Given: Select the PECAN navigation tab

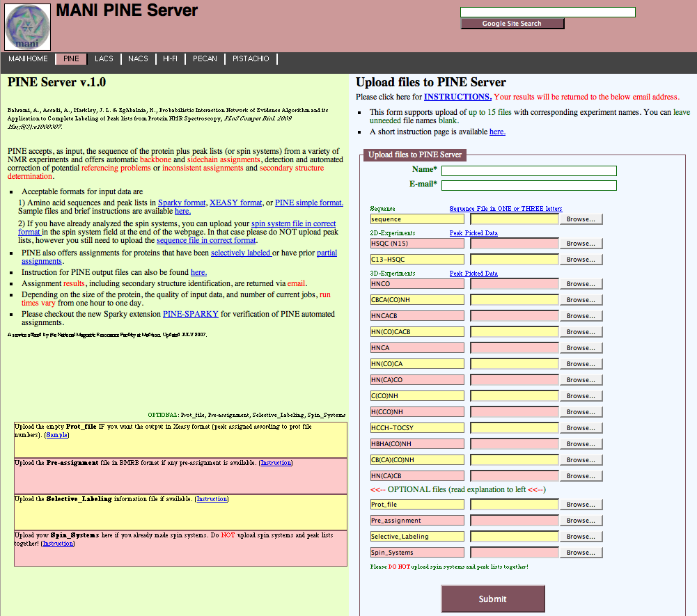Looking at the screenshot, I should [205, 59].
